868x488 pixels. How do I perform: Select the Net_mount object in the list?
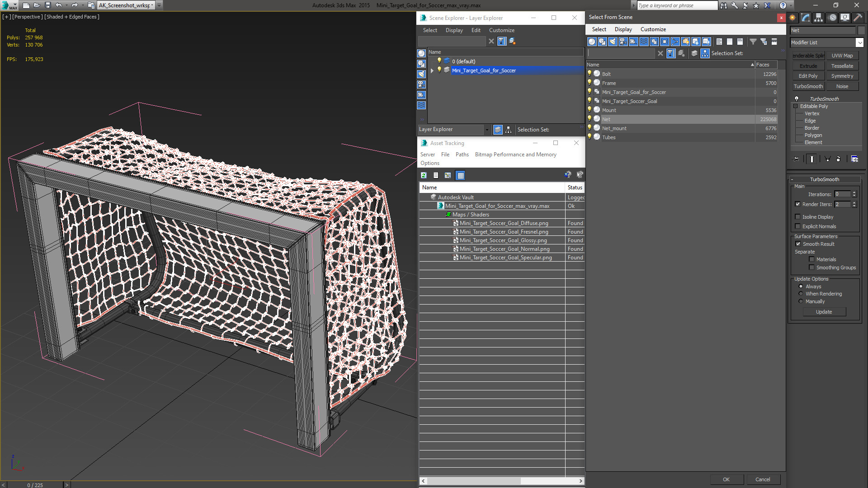coord(614,128)
